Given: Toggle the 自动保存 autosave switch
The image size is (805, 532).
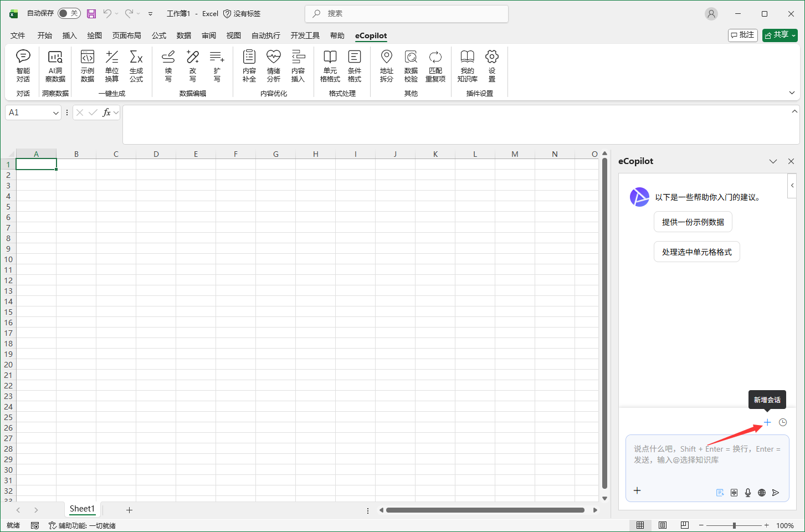Looking at the screenshot, I should pos(69,13).
